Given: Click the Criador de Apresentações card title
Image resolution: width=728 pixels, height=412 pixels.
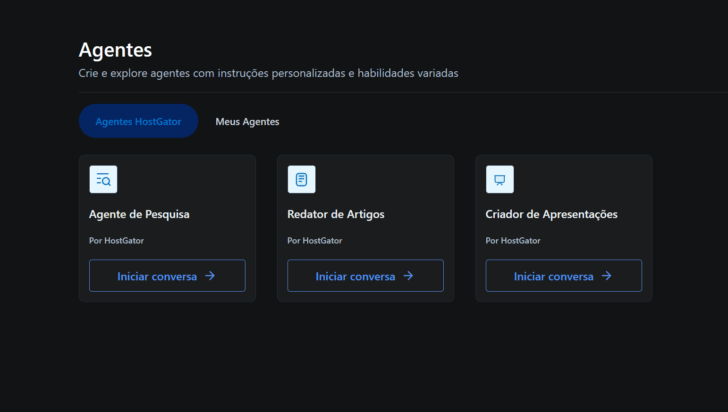Looking at the screenshot, I should pyautogui.click(x=552, y=215).
